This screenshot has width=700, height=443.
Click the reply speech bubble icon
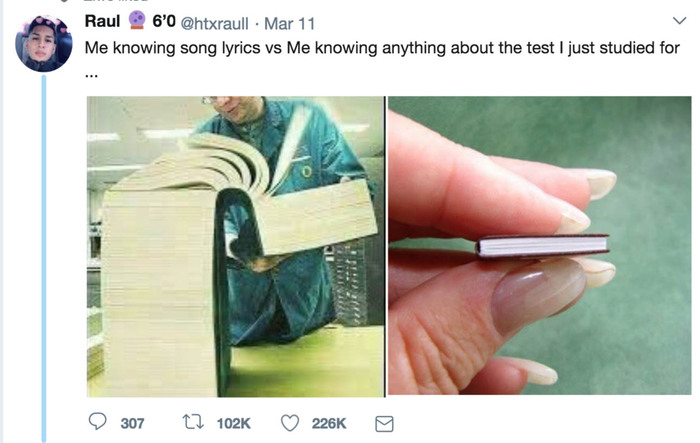click(x=97, y=421)
